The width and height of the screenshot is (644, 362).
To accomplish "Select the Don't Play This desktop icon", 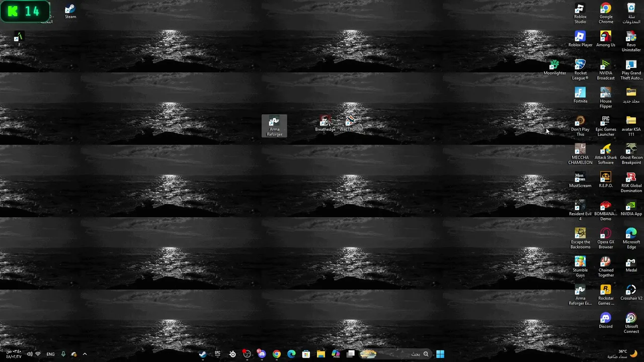I will tap(580, 127).
